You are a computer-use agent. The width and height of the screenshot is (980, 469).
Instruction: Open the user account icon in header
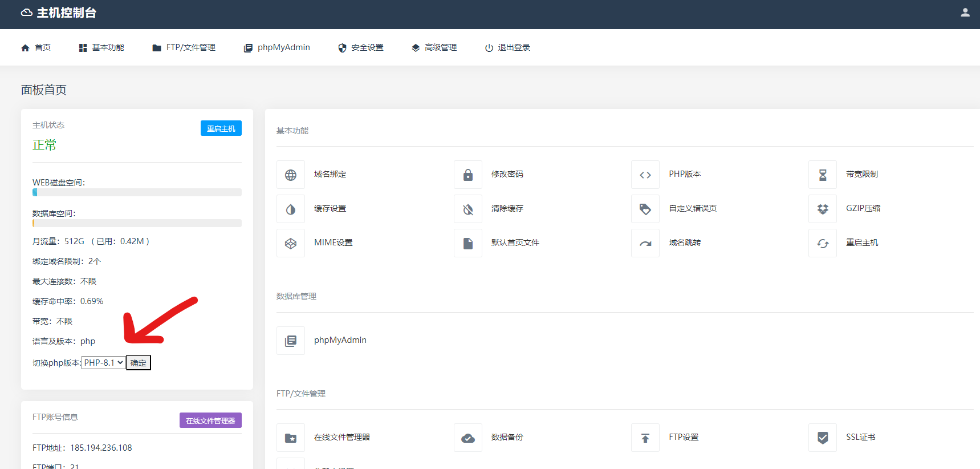965,13
